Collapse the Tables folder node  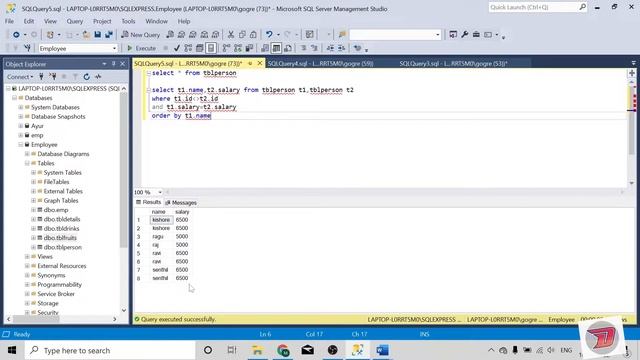27,163
